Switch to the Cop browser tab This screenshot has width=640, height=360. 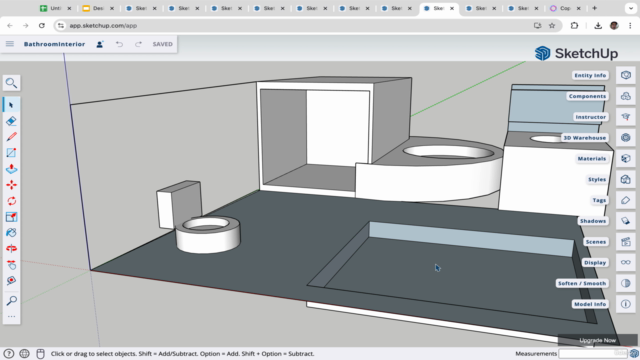565,8
